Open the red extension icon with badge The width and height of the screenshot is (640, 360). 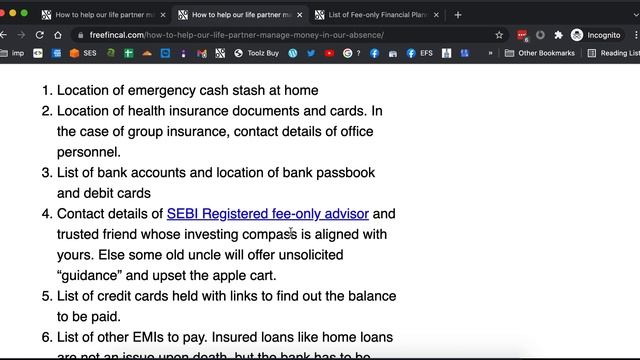click(522, 36)
